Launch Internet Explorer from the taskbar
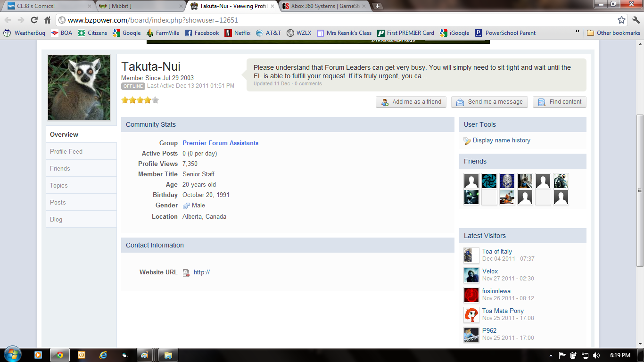The width and height of the screenshot is (644, 362). coord(103,355)
